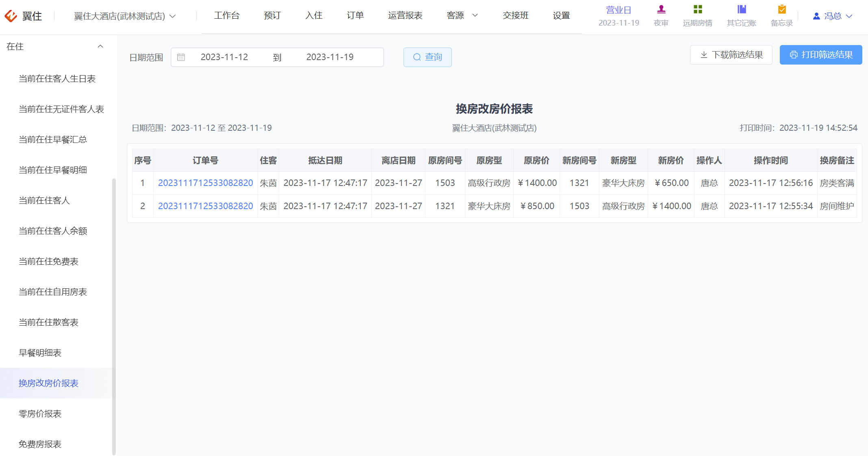This screenshot has width=868, height=456.
Task: Open 夜审 night audit icon
Action: (x=661, y=9)
